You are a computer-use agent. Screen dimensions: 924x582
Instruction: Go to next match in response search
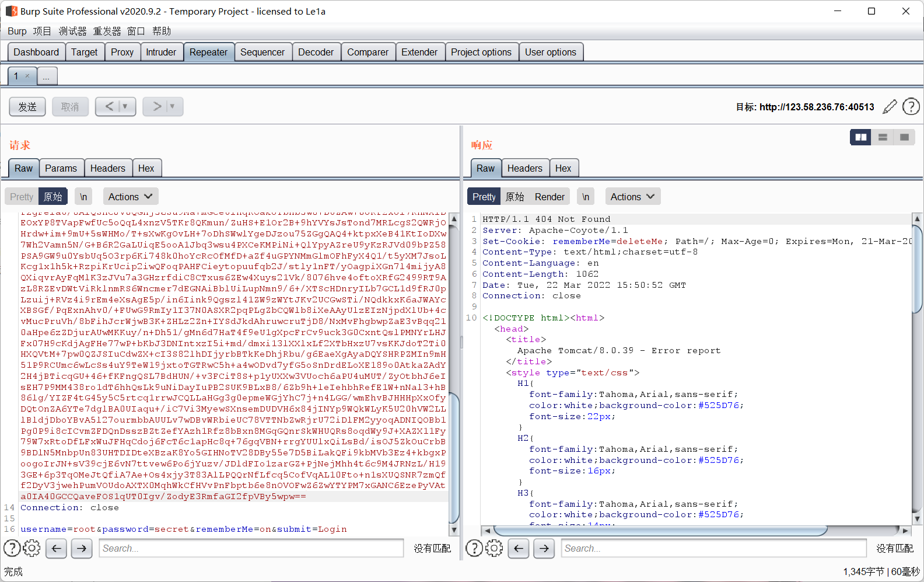544,548
